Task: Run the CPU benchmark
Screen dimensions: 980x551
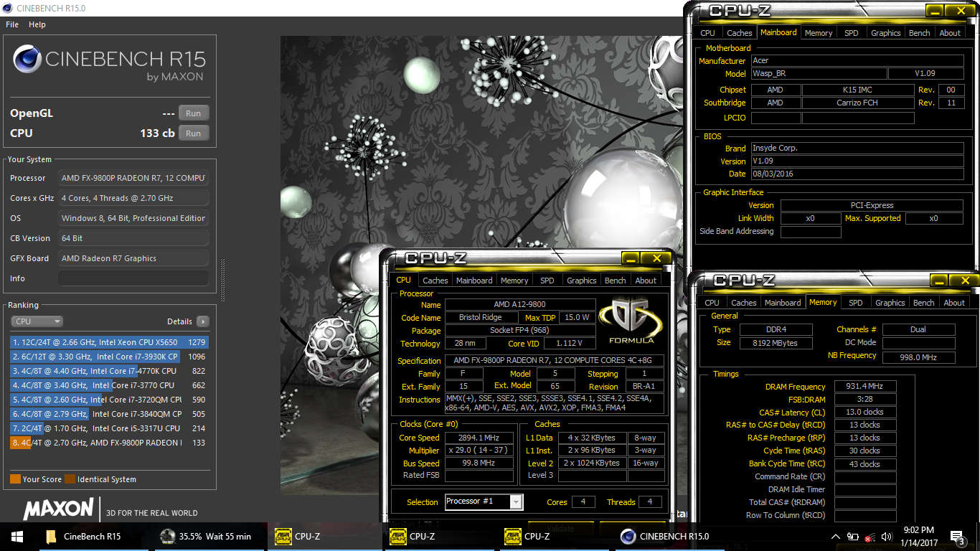Action: [x=194, y=133]
